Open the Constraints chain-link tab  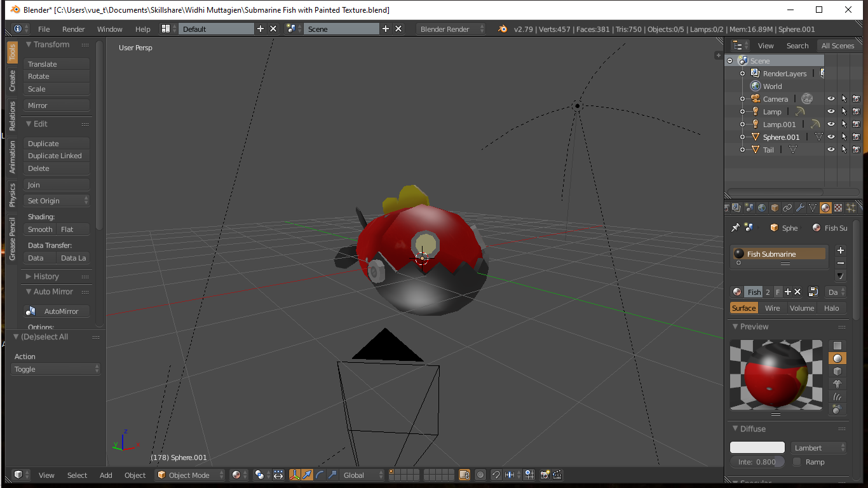coord(787,207)
